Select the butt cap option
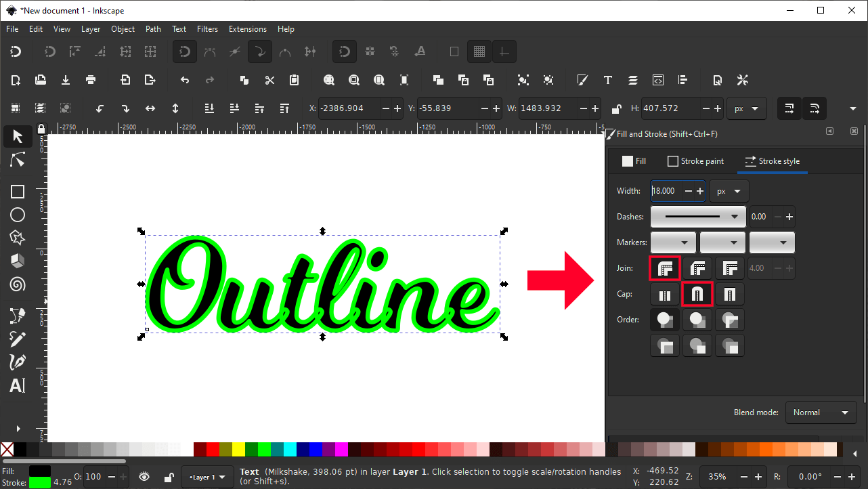The height and width of the screenshot is (489, 868). 665,294
